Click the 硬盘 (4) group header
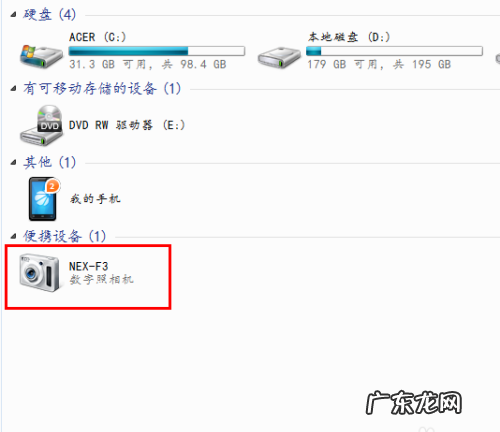Screen dimensions: 500x432 (49, 14)
